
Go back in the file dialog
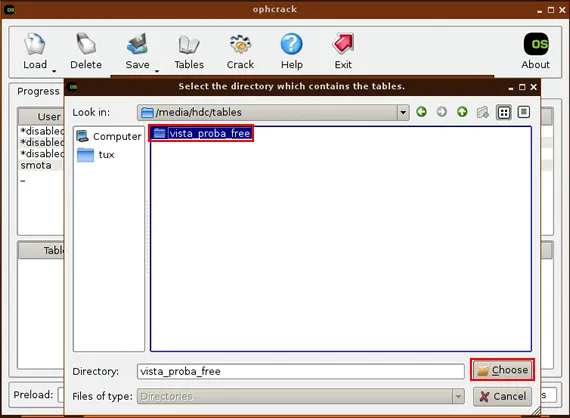click(x=421, y=112)
